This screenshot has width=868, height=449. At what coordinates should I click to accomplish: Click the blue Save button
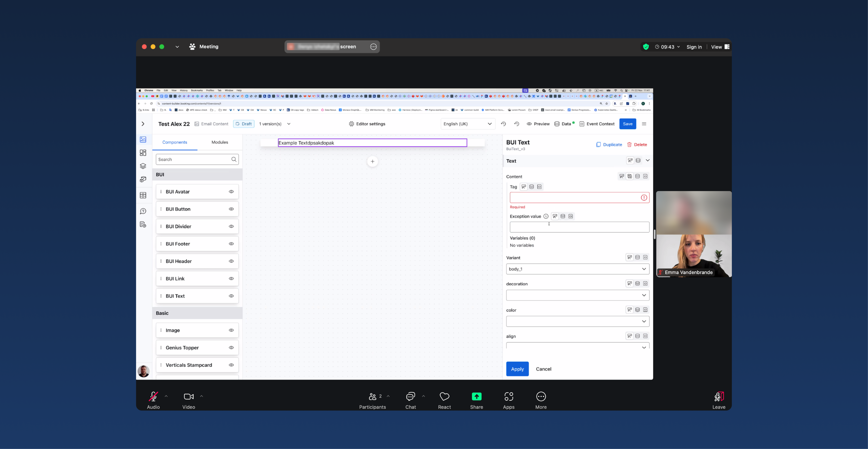coord(627,124)
